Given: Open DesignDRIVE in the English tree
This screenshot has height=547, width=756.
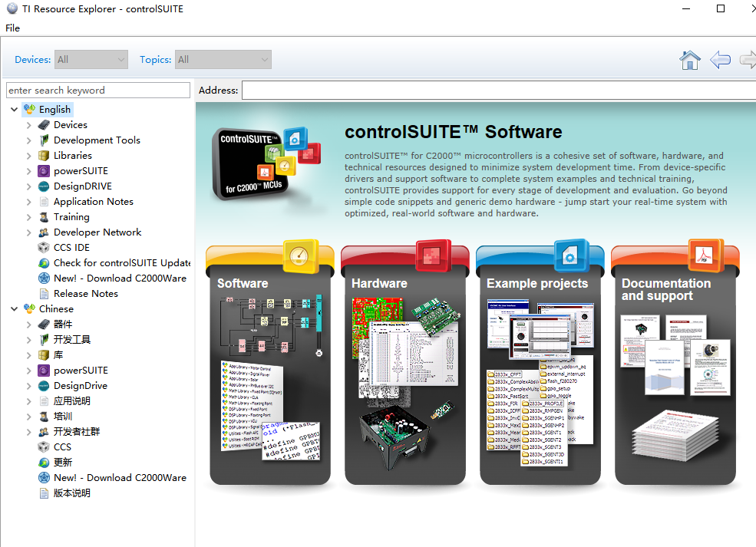Looking at the screenshot, I should click(81, 186).
